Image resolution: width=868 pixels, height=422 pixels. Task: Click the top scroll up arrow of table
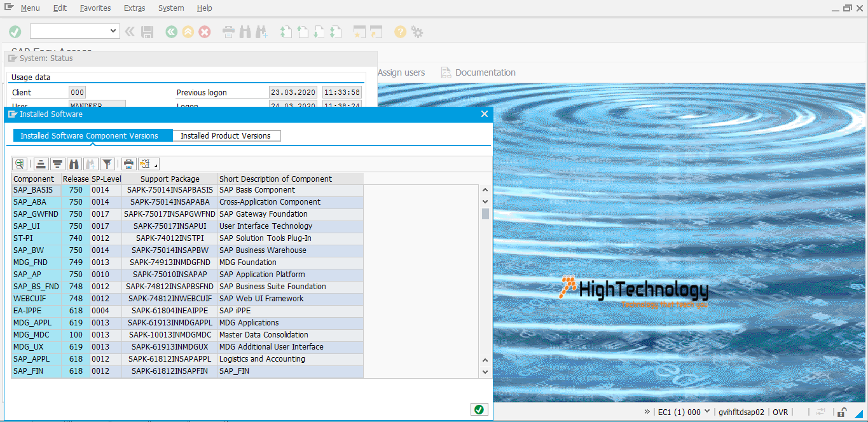485,190
